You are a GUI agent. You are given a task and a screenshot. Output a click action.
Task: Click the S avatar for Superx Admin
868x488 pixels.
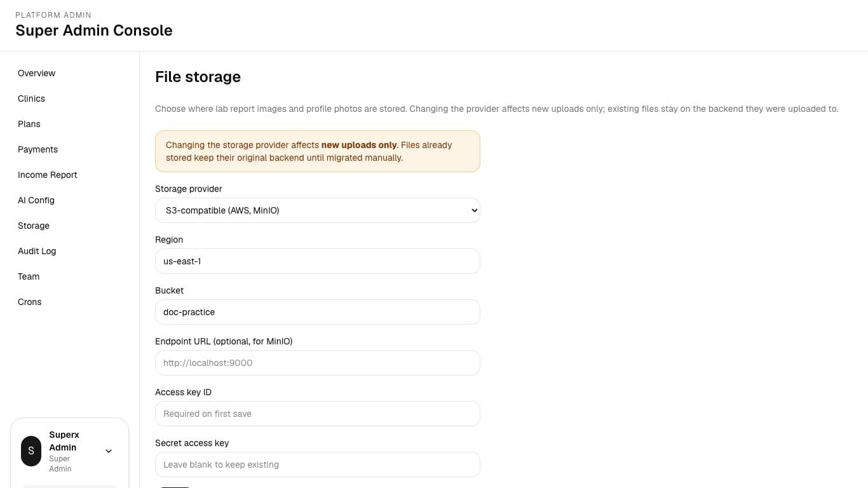(31, 451)
